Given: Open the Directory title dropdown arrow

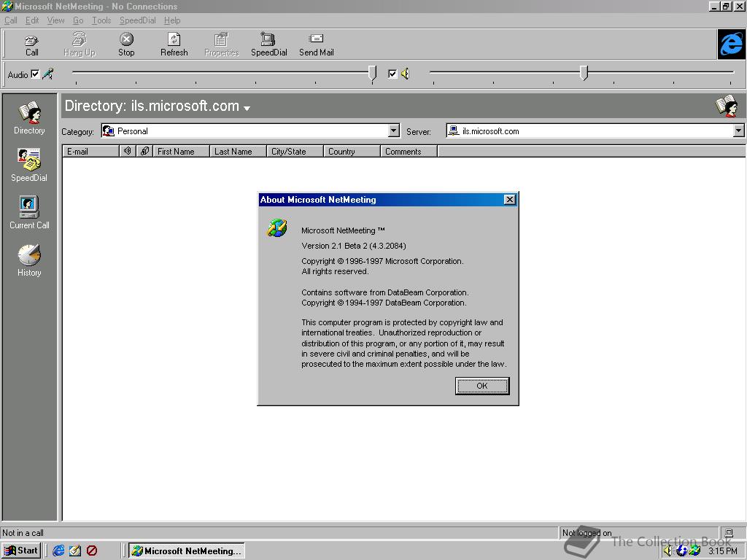Looking at the screenshot, I should click(x=247, y=109).
